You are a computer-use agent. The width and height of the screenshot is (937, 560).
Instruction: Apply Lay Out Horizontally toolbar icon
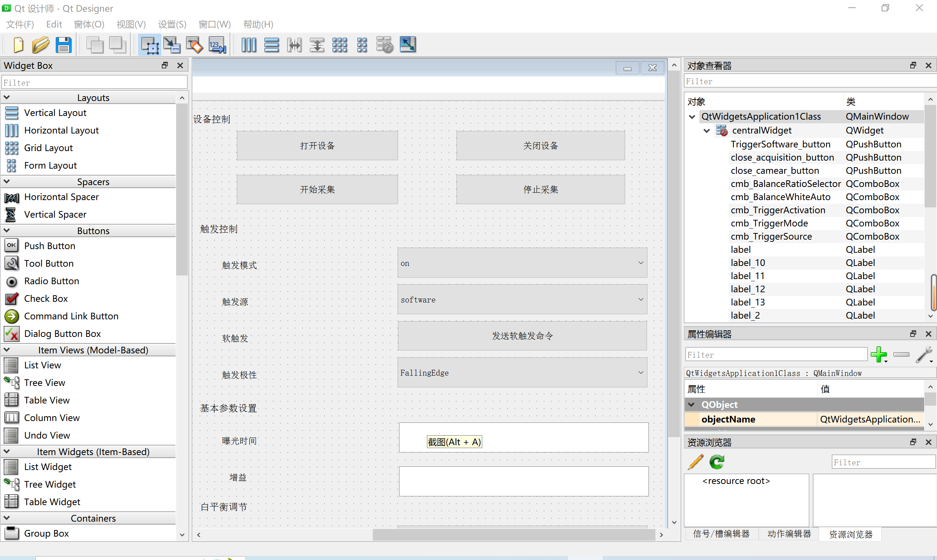(249, 45)
